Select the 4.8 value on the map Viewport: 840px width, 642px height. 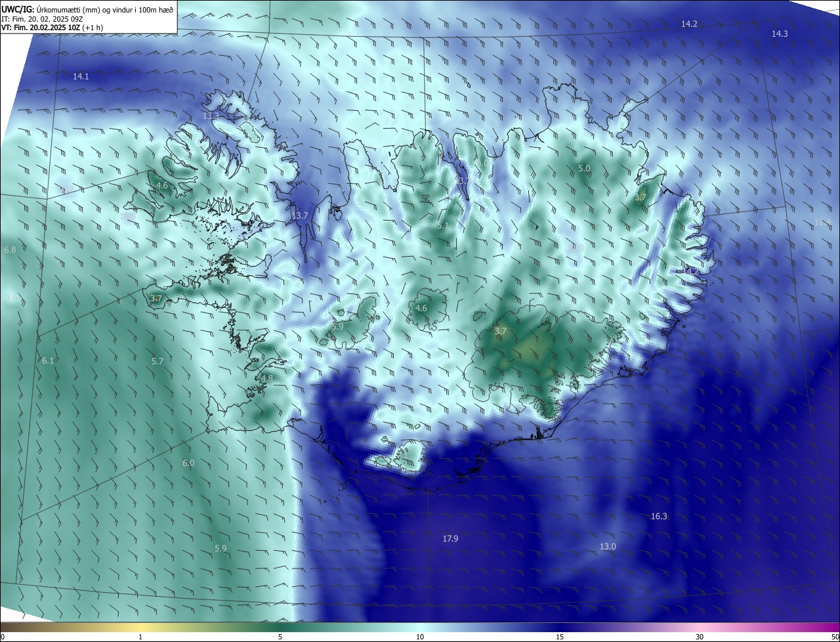tap(266, 379)
